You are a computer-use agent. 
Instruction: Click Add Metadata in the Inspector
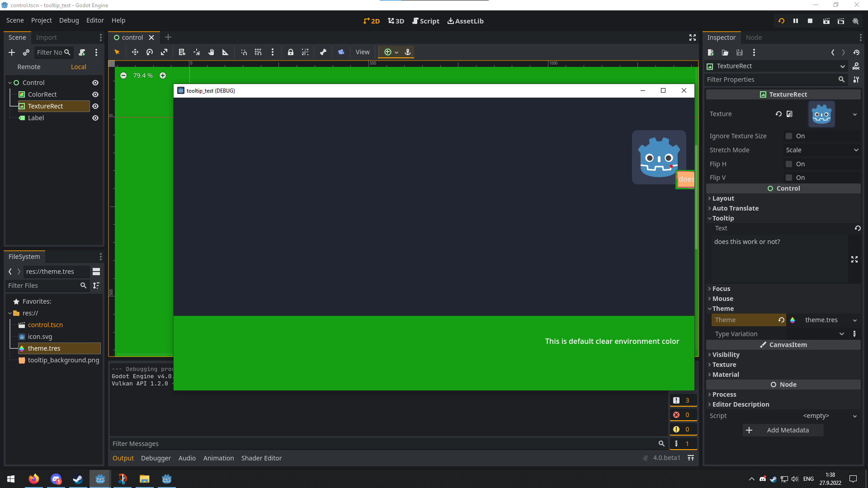point(783,430)
